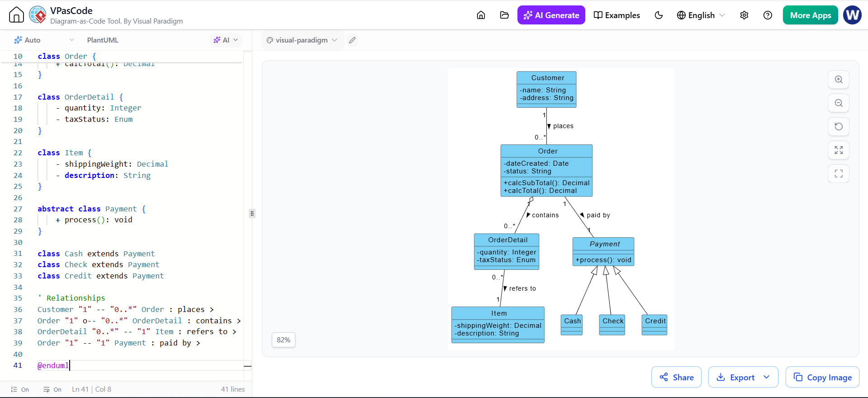The image size is (868, 398).
Task: Go to home via header house icon
Action: point(481,15)
